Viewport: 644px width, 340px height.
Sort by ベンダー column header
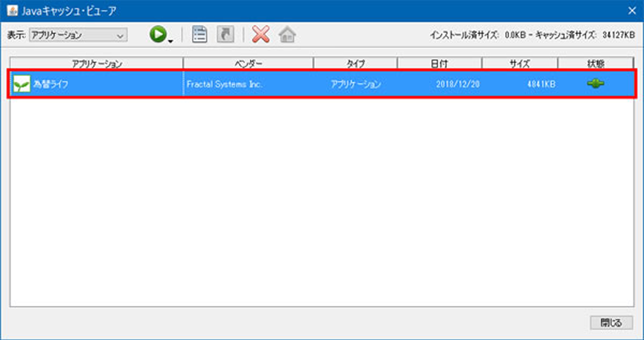coord(248,63)
